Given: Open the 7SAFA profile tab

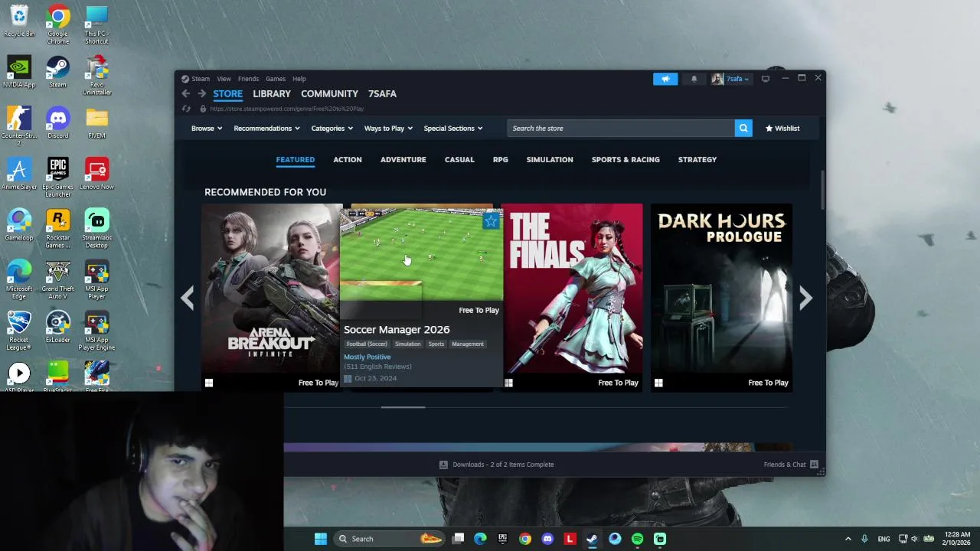Looking at the screenshot, I should pyautogui.click(x=382, y=93).
